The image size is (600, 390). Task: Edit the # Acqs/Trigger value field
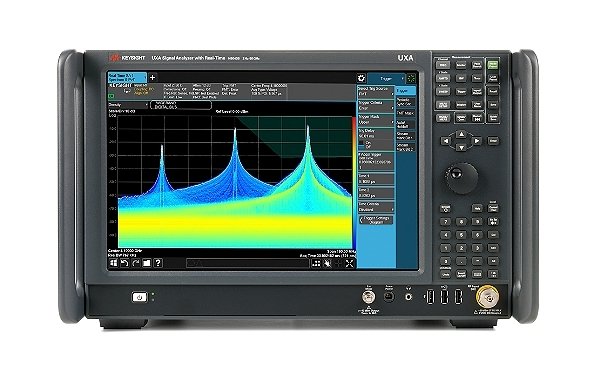pyautogui.click(x=376, y=162)
